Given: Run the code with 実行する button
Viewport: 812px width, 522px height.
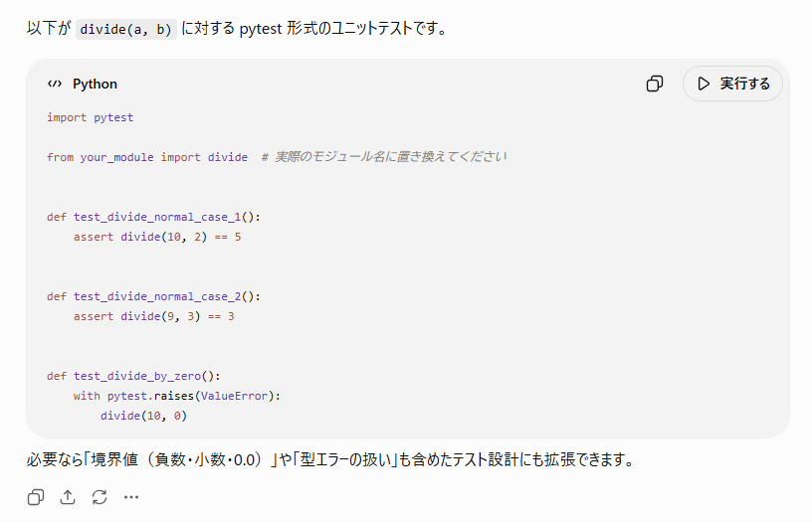Looking at the screenshot, I should pyautogui.click(x=732, y=84).
